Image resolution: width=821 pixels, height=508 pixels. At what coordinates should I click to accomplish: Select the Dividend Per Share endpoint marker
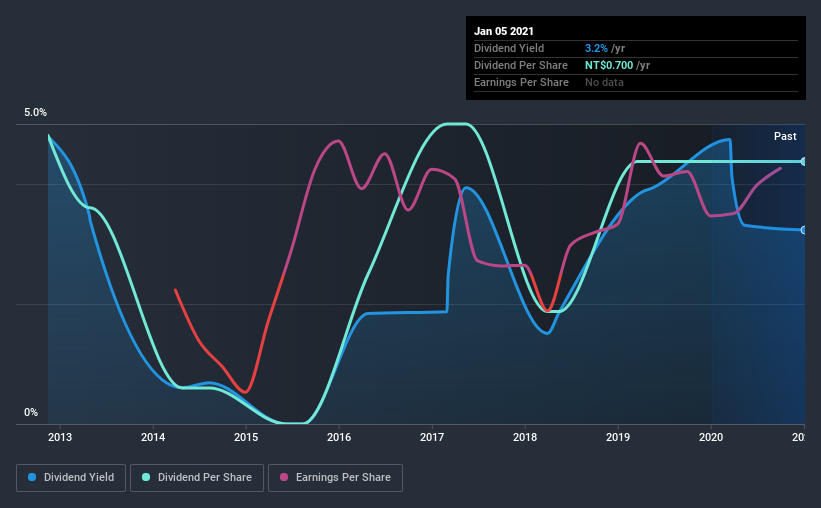[x=803, y=161]
